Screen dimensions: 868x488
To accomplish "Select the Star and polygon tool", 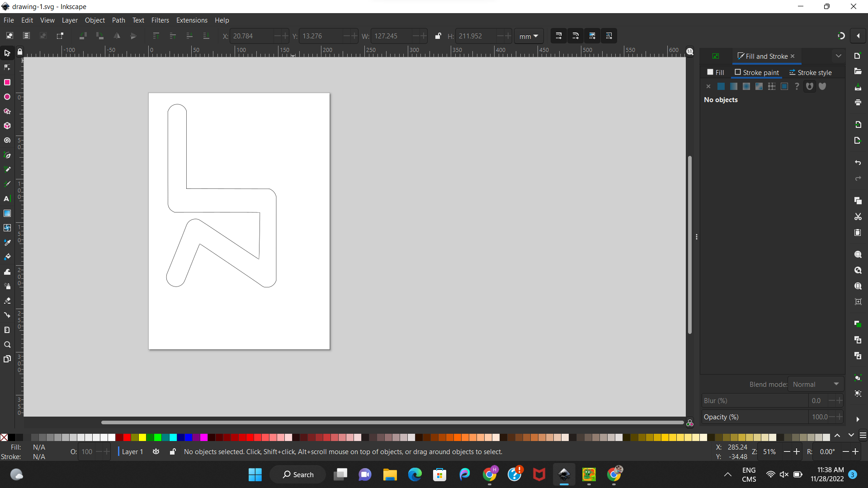I will [7, 111].
